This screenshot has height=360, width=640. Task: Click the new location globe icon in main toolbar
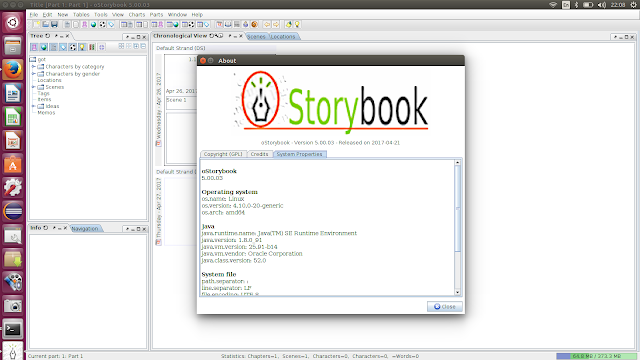pyautogui.click(x=93, y=24)
